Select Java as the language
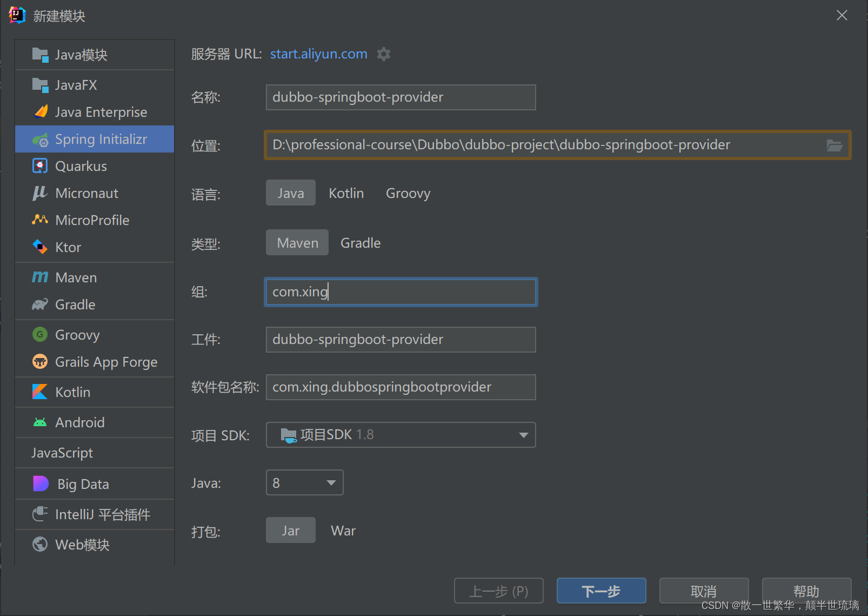 pyautogui.click(x=291, y=193)
